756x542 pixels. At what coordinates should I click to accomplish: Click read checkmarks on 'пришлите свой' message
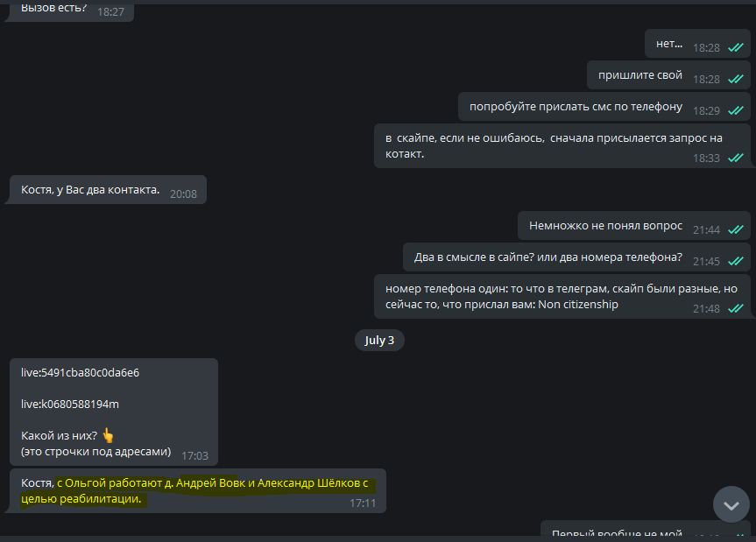(x=735, y=79)
